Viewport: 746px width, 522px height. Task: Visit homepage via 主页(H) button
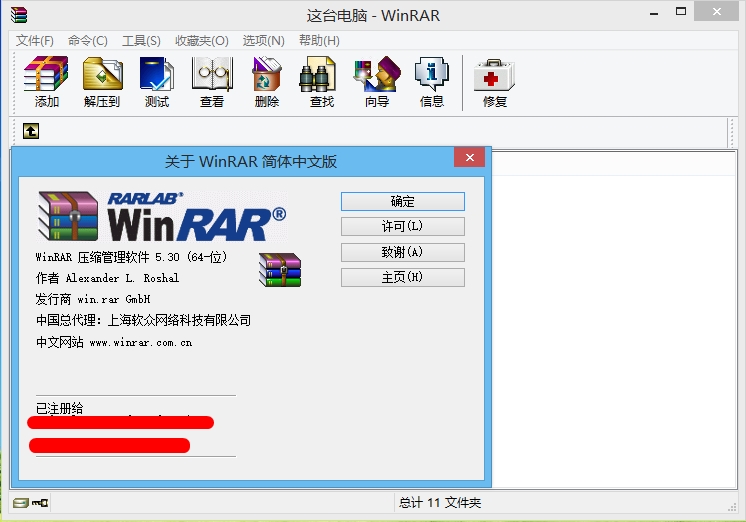point(402,277)
